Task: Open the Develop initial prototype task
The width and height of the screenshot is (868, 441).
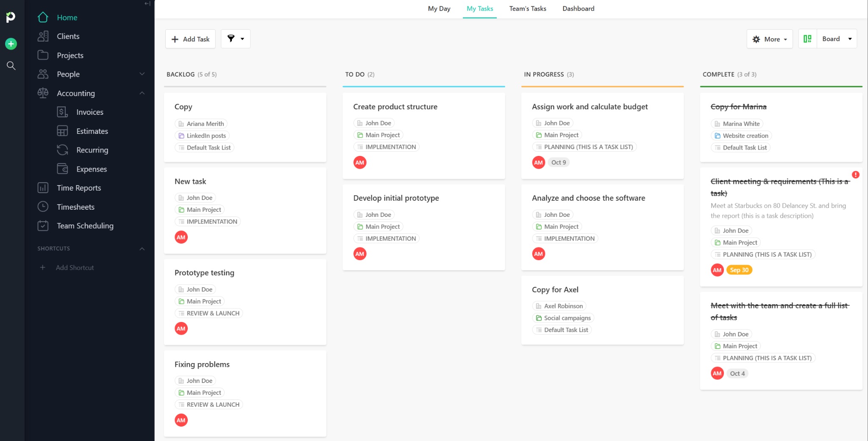Action: (396, 198)
